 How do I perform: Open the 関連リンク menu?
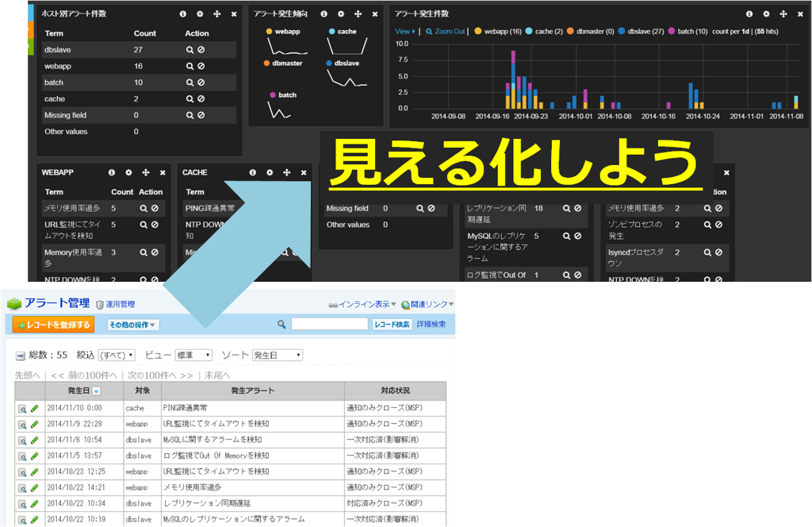430,305
